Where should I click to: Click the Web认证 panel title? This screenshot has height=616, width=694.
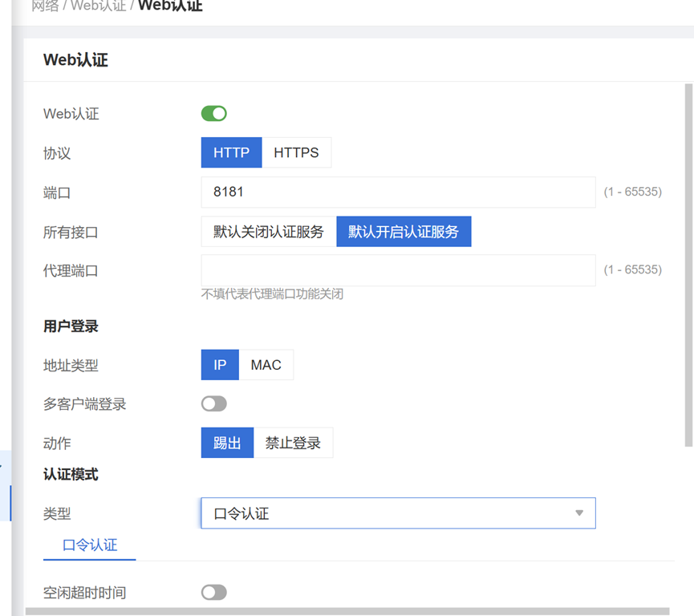[x=75, y=59]
